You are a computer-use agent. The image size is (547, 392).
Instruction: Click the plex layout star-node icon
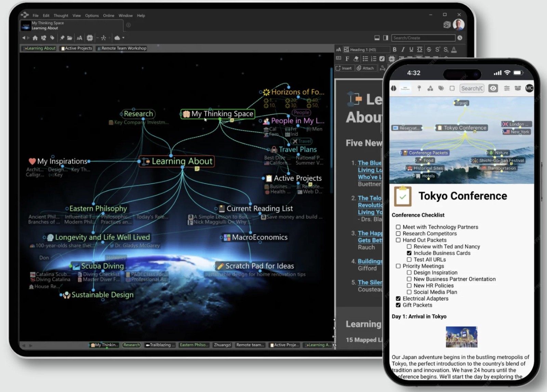[x=104, y=38]
